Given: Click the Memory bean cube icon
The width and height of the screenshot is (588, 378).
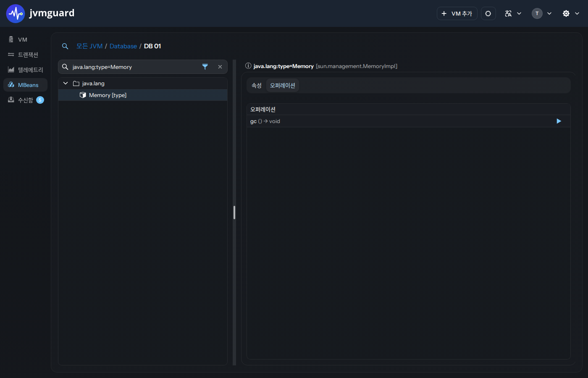Looking at the screenshot, I should [x=83, y=95].
